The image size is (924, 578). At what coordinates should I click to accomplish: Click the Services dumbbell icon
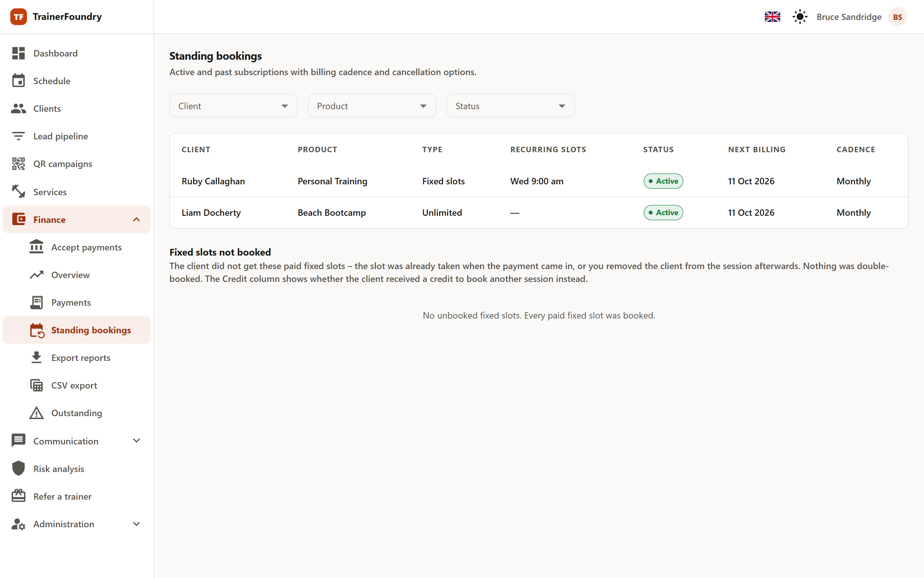coord(18,191)
